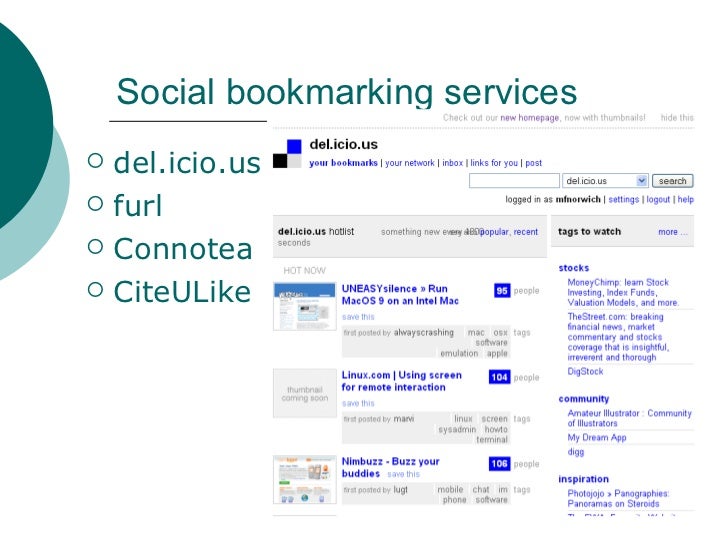728x546 pixels.
Task: Click the Nimbuzz page thumbnail
Action: (305, 480)
